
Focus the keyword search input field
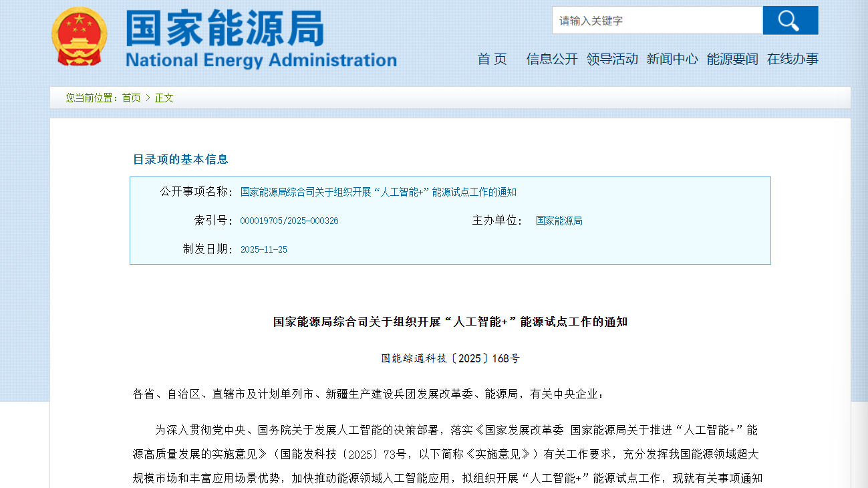click(x=657, y=21)
